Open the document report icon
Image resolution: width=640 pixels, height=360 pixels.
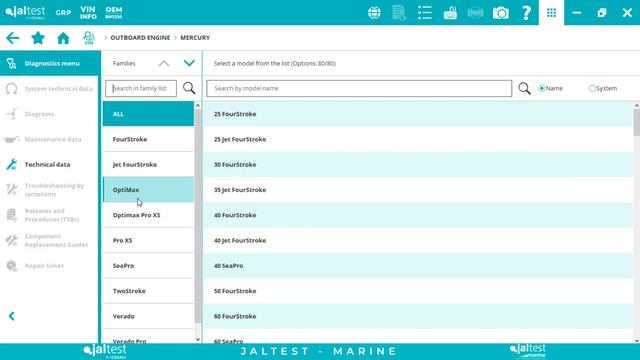399,13
